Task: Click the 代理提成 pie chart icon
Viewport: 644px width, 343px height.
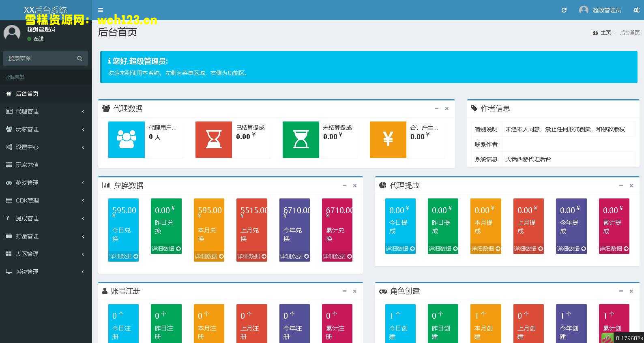Action: click(x=382, y=185)
